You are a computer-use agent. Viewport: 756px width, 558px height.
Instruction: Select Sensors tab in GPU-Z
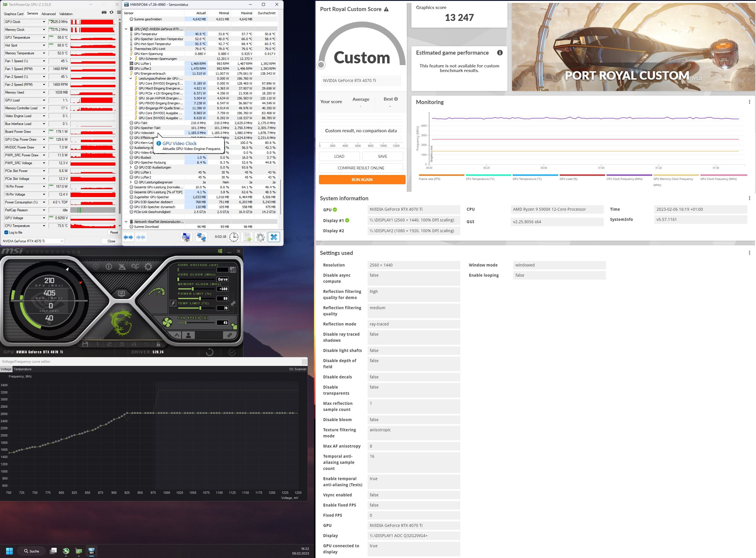pyautogui.click(x=33, y=13)
